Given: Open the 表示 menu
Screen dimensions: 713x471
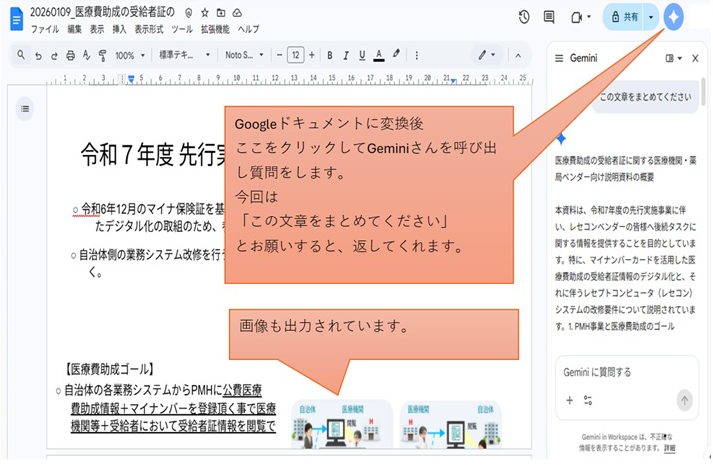Looking at the screenshot, I should click(97, 29).
